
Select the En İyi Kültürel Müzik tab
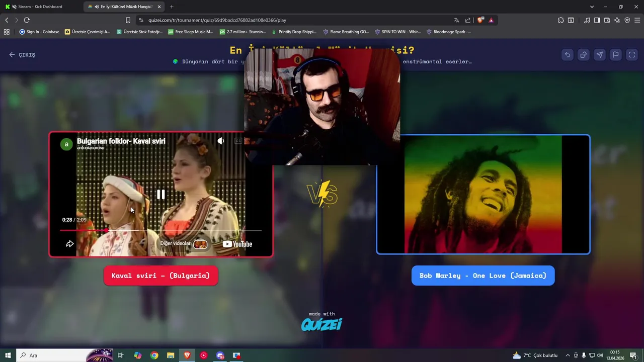click(x=123, y=7)
